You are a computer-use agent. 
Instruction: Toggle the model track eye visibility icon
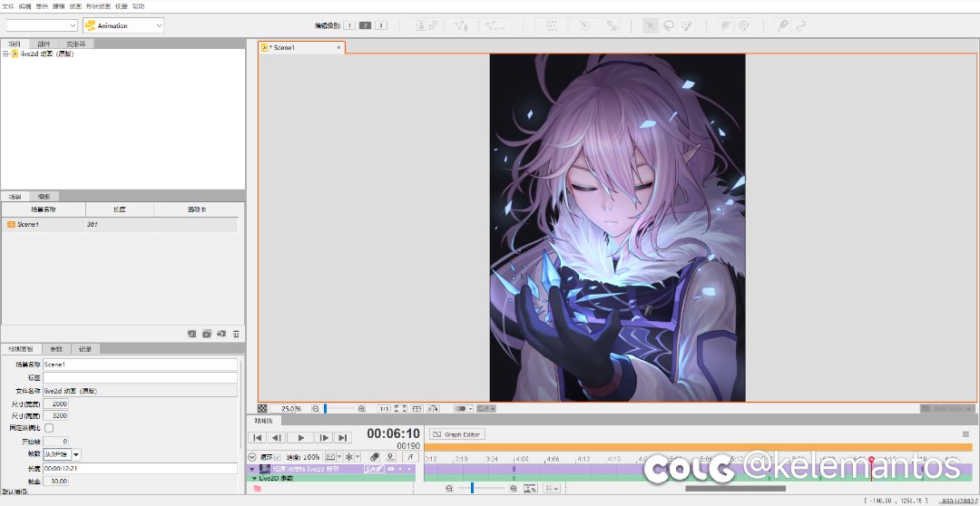coord(391,469)
